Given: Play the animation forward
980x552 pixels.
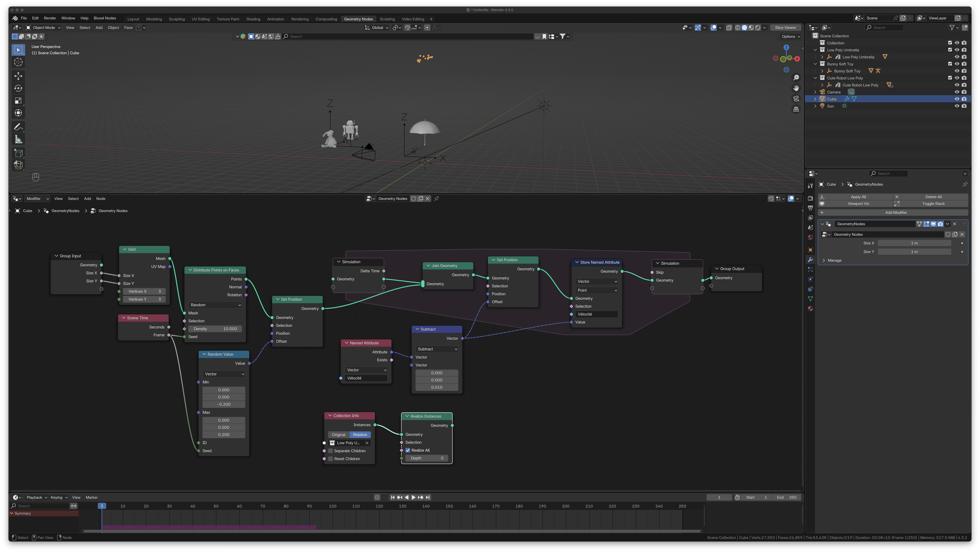Looking at the screenshot, I should pyautogui.click(x=414, y=497).
